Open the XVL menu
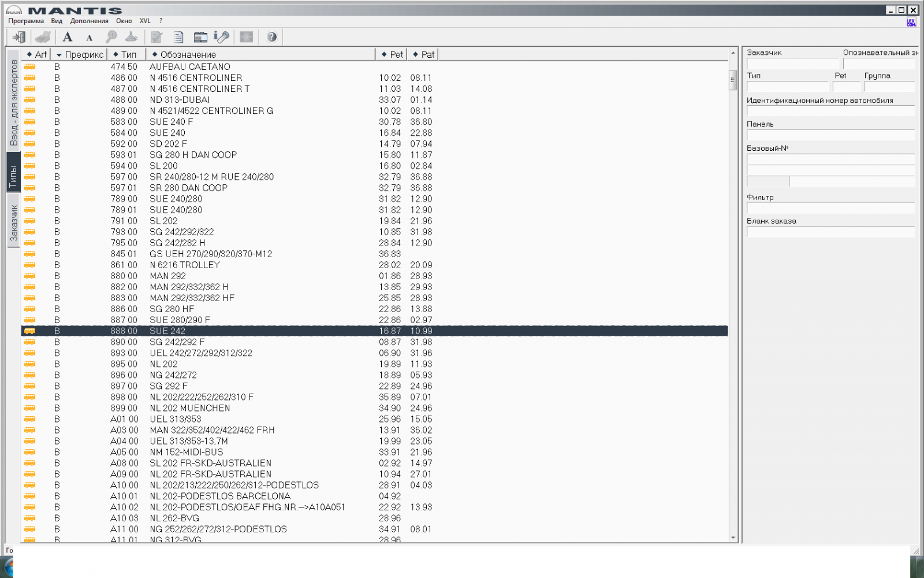The image size is (924, 578). point(145,21)
